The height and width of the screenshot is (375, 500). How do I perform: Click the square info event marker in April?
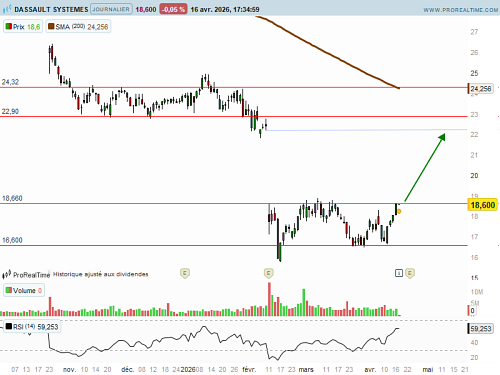coord(399,273)
